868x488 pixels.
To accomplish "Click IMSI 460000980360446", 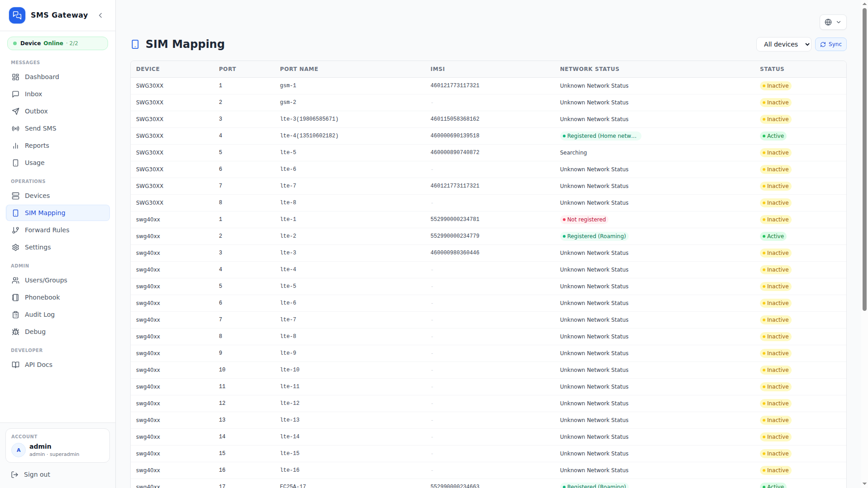I will 455,253.
